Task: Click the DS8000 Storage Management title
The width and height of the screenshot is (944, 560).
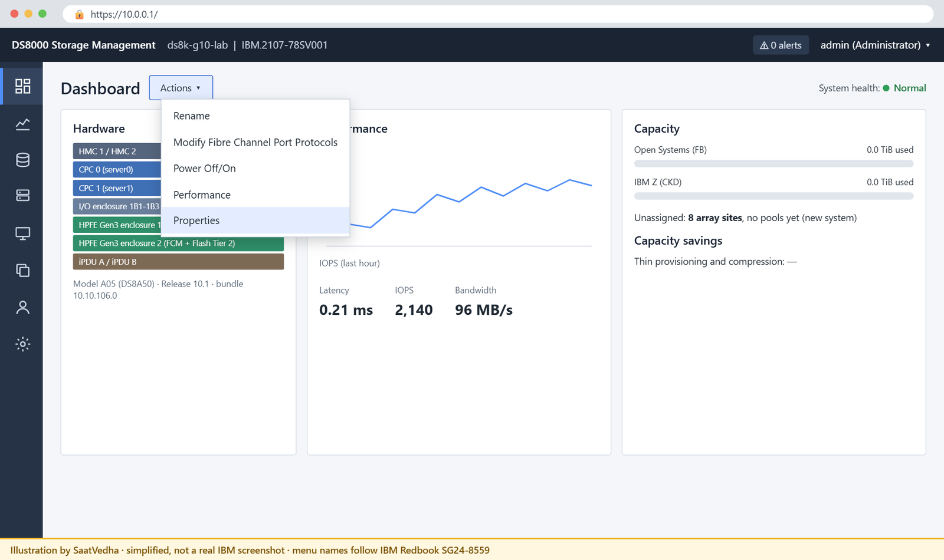Action: click(x=84, y=45)
